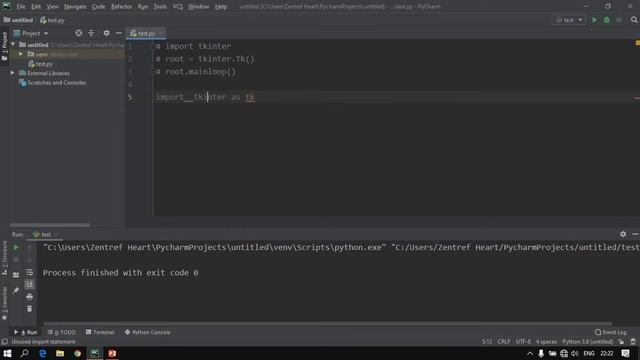Show hidden system tray icons
This screenshot has width=640, height=360.
(530, 353)
